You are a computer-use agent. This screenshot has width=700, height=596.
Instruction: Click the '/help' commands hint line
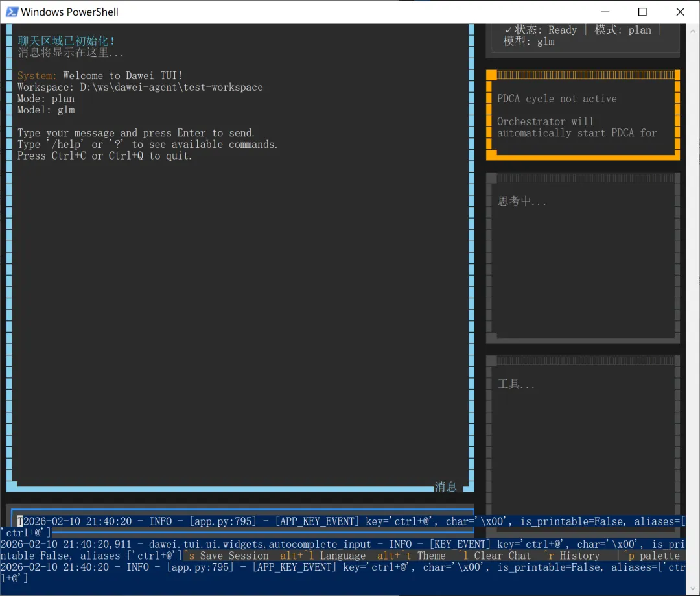pyautogui.click(x=147, y=145)
